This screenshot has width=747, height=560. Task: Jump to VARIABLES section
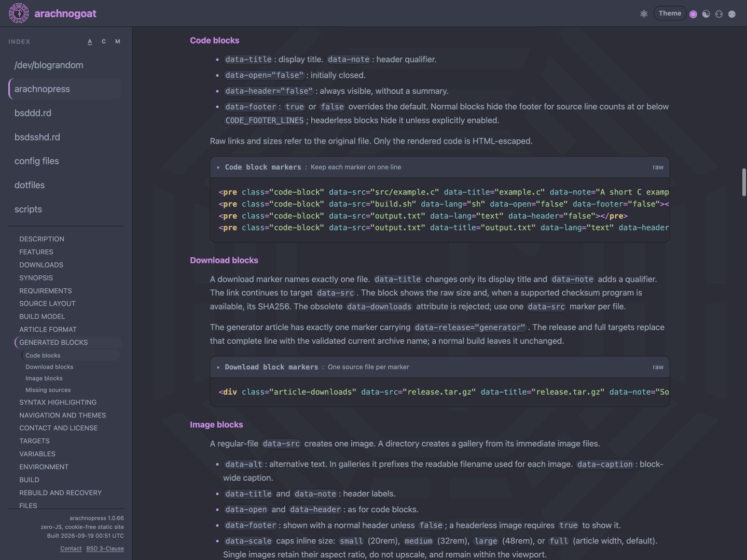[37, 454]
